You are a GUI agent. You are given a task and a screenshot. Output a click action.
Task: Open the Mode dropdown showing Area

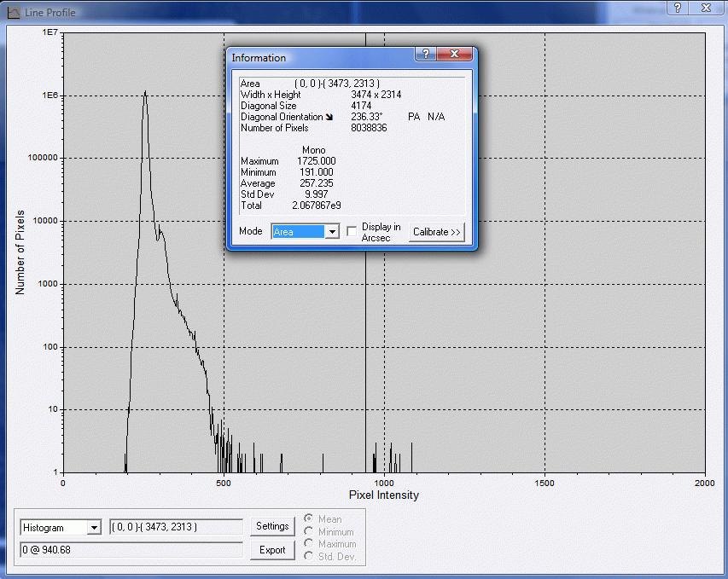coord(331,232)
